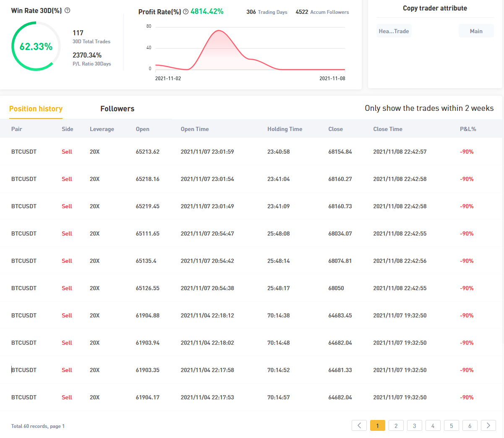Jump to page 6 of records

pyautogui.click(x=470, y=425)
